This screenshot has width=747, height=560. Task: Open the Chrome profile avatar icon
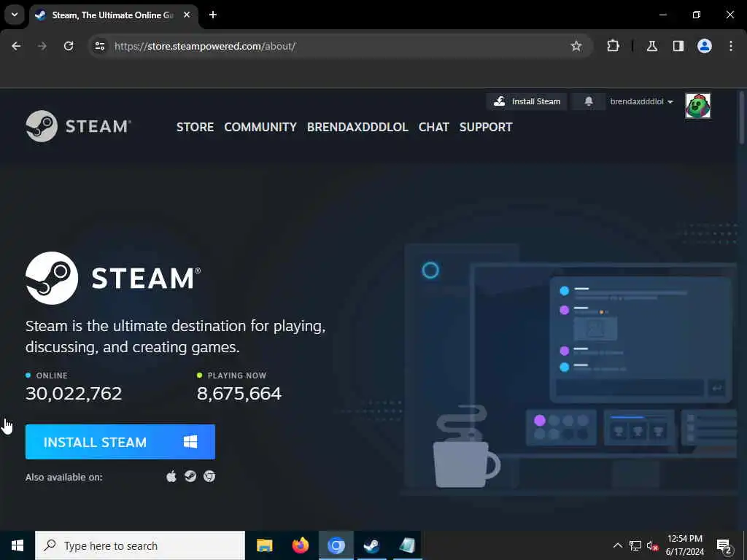tap(705, 46)
